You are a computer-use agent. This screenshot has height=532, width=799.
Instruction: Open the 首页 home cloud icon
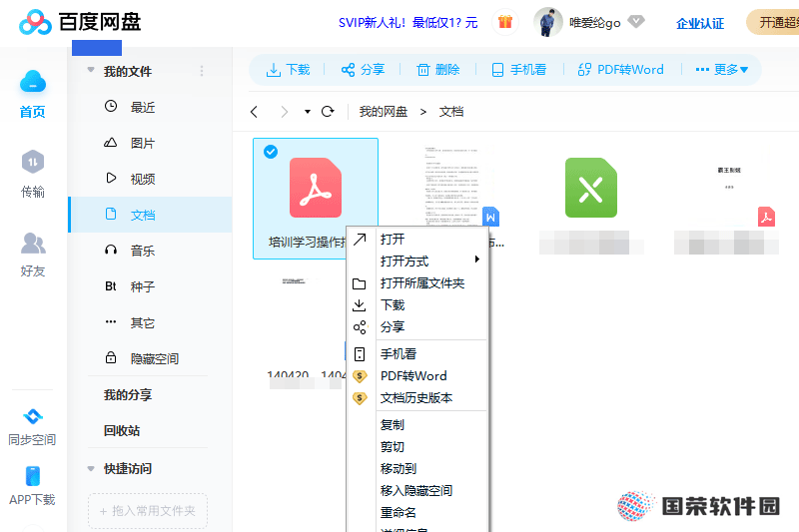pyautogui.click(x=33, y=82)
